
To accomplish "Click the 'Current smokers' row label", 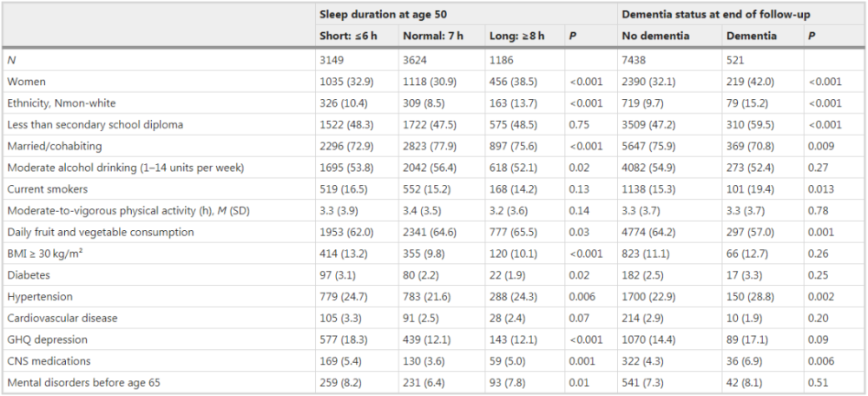I will tap(47, 189).
